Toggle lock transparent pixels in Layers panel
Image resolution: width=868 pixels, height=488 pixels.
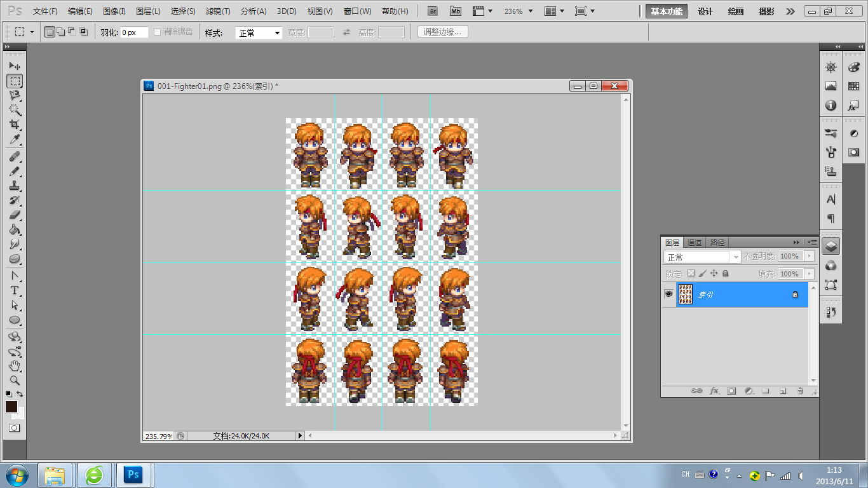[691, 273]
